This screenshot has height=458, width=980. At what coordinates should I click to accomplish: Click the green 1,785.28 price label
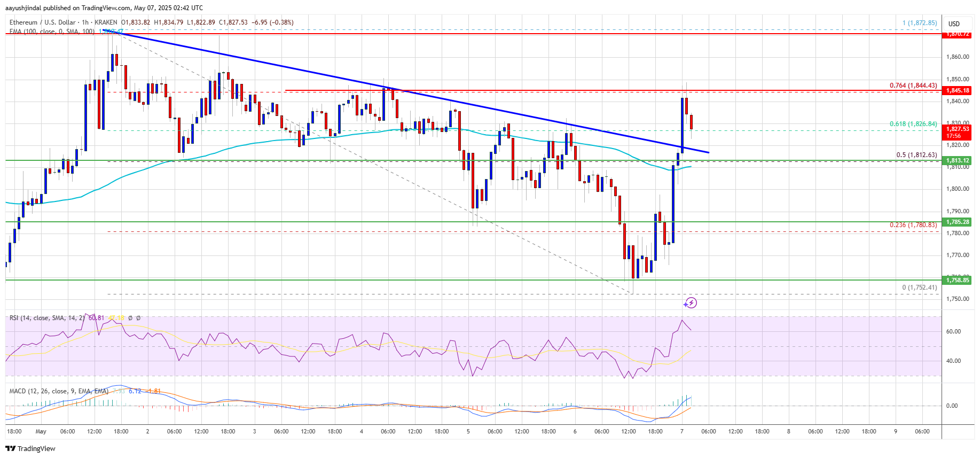pos(957,222)
